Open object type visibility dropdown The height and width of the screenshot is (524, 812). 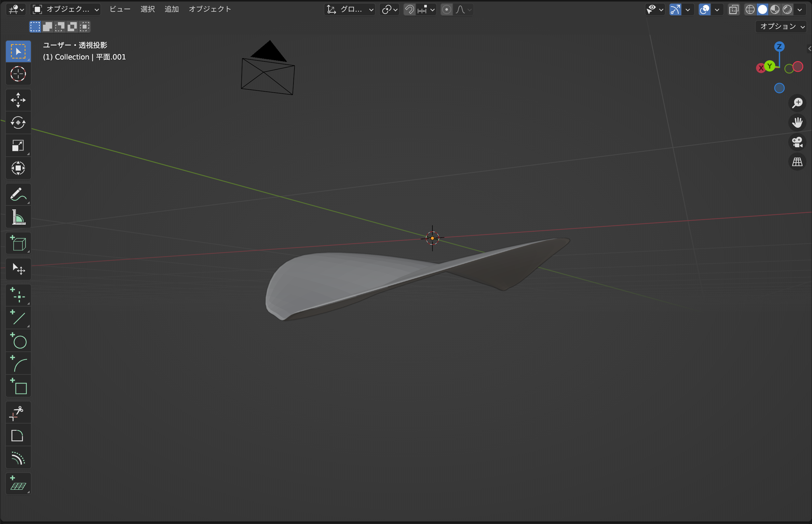[655, 9]
